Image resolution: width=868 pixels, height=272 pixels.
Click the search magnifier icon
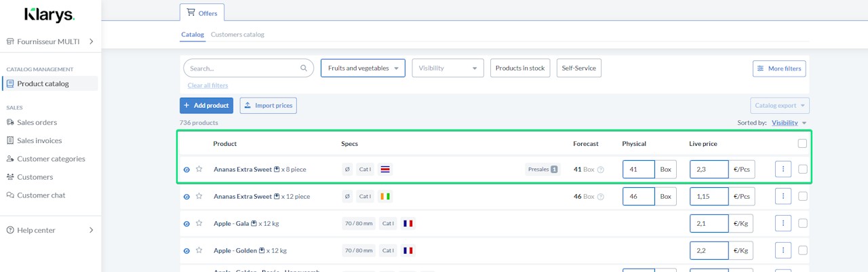coord(304,68)
